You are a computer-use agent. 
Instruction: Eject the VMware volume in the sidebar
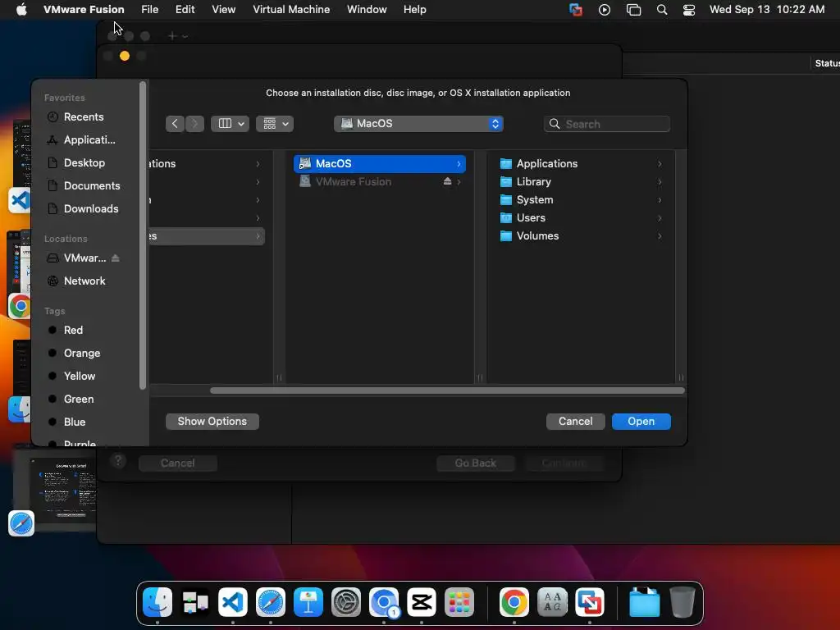point(115,258)
